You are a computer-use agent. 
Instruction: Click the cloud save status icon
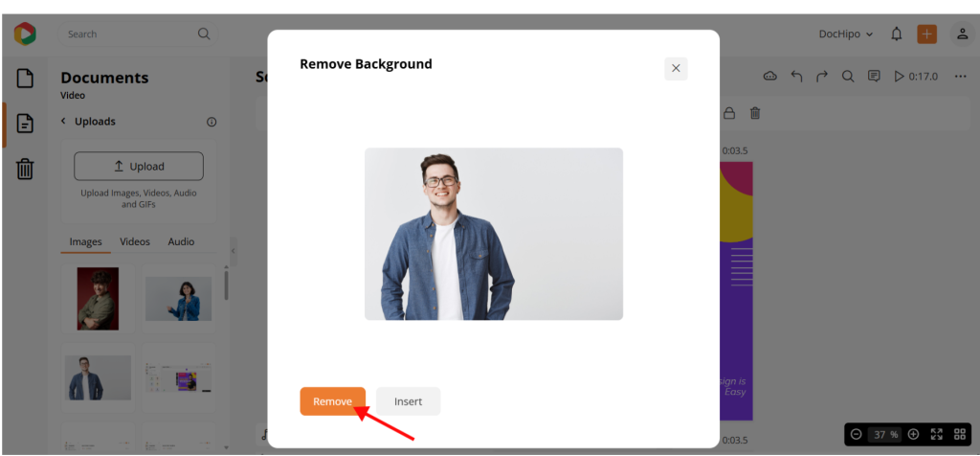click(x=770, y=77)
